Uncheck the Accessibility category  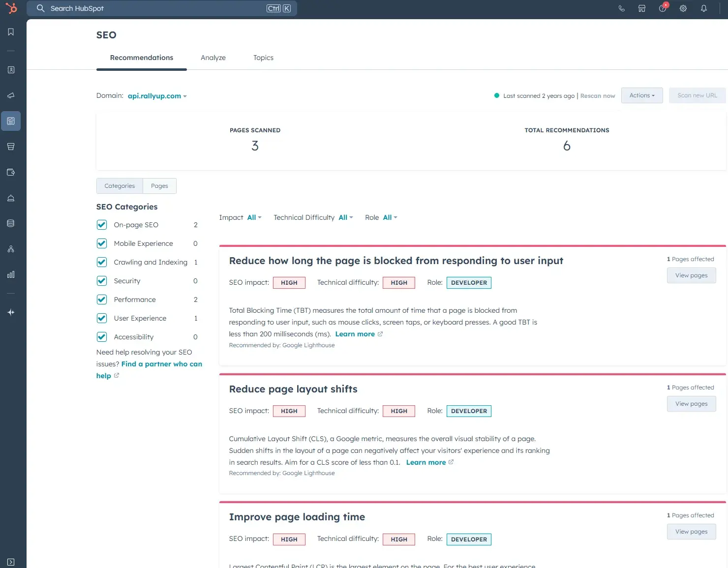101,336
